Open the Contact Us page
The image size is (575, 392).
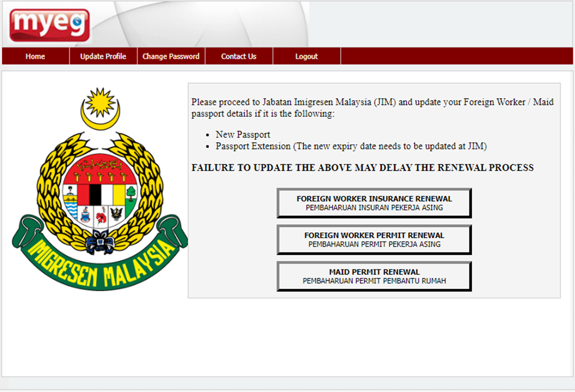239,56
